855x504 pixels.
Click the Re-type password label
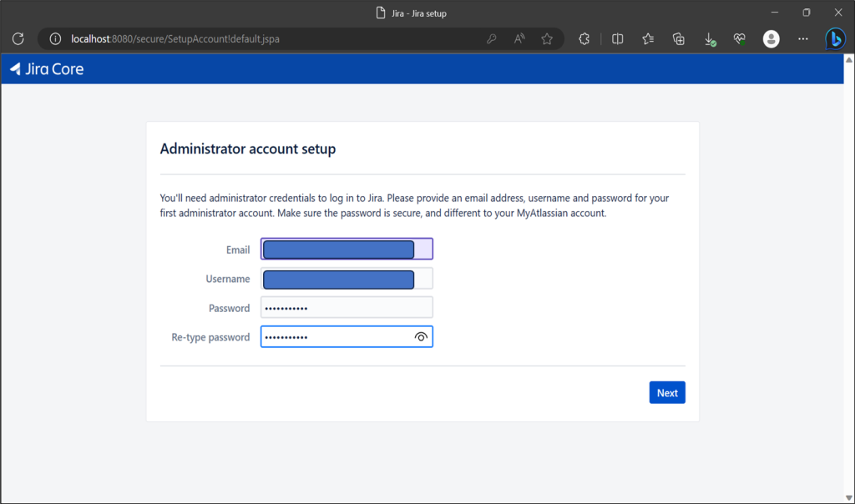point(210,337)
